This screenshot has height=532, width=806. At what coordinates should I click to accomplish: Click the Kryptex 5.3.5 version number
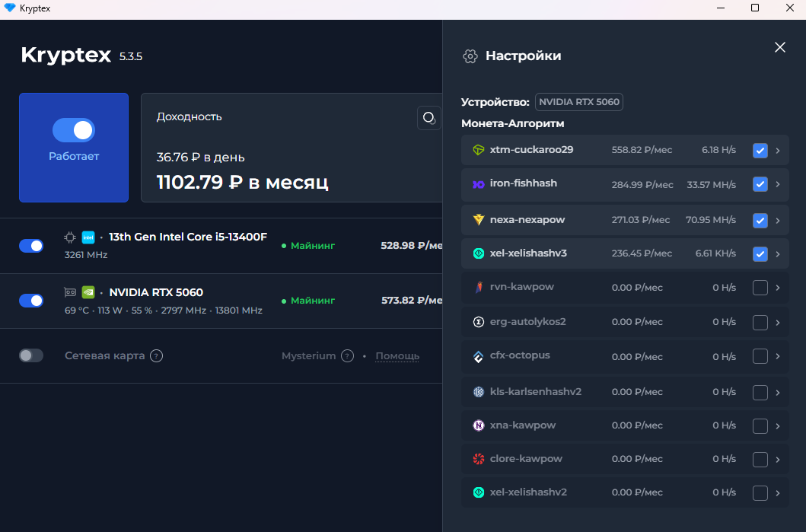131,56
